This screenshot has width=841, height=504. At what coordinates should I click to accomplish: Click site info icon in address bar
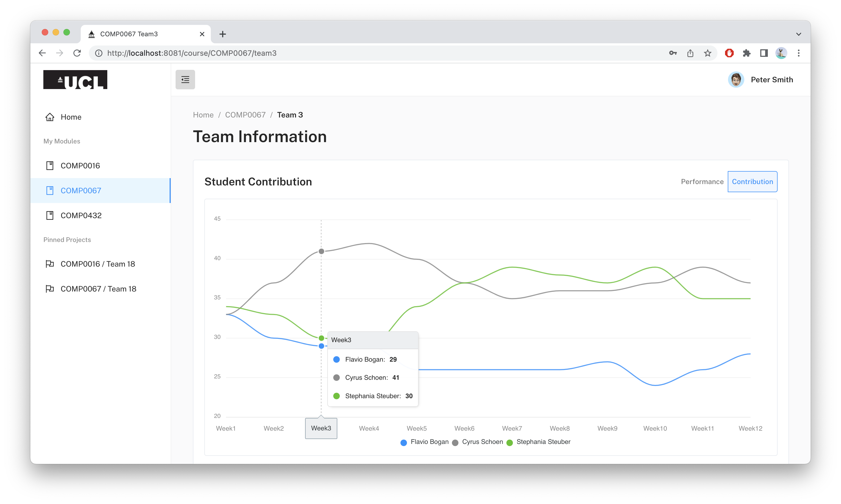click(x=99, y=53)
